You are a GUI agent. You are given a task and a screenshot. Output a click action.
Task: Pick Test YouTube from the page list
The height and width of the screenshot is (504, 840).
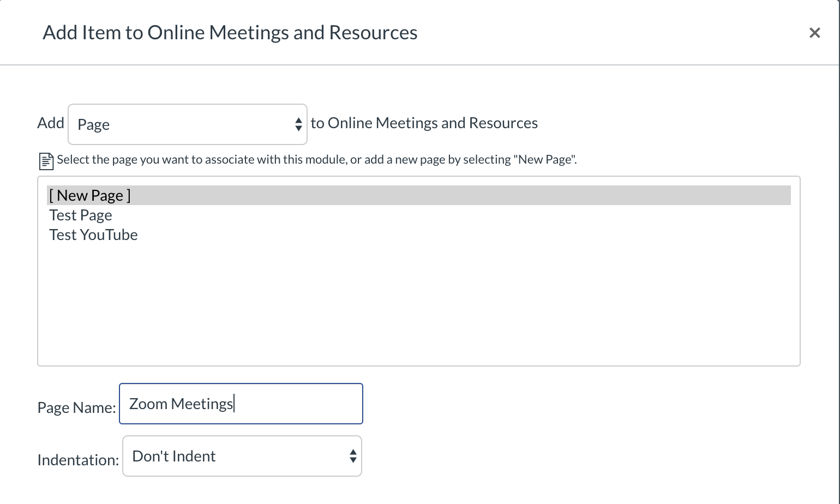(x=93, y=235)
